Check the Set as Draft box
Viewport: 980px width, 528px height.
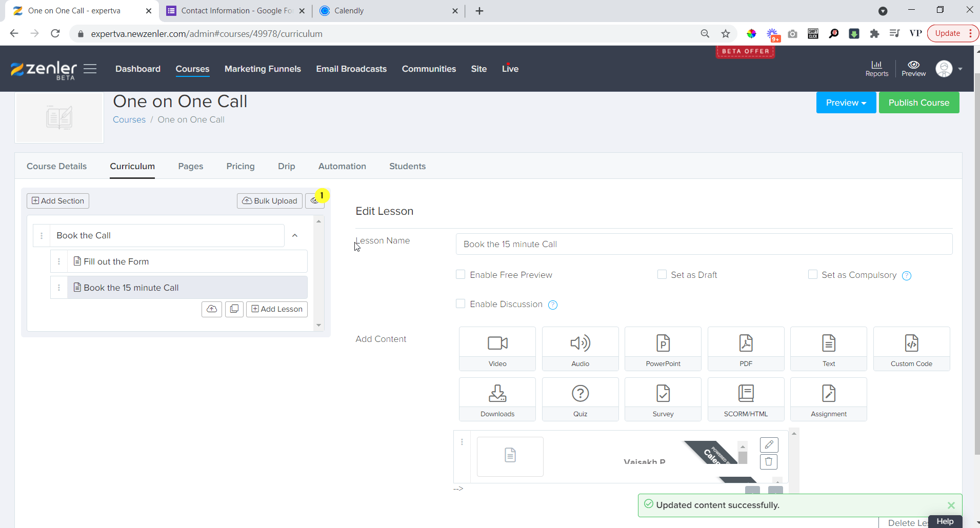click(662, 275)
